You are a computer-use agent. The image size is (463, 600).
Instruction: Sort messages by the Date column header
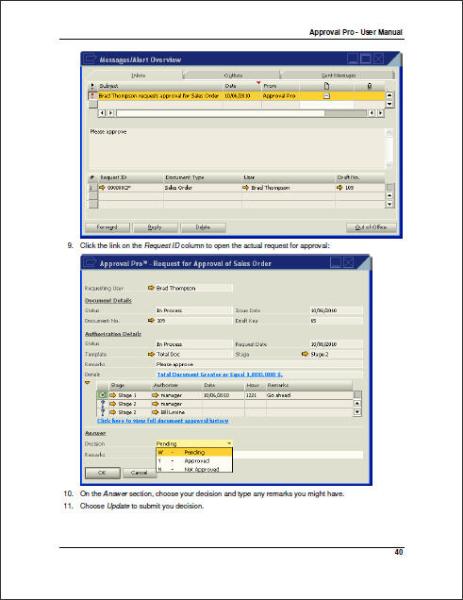[243, 86]
